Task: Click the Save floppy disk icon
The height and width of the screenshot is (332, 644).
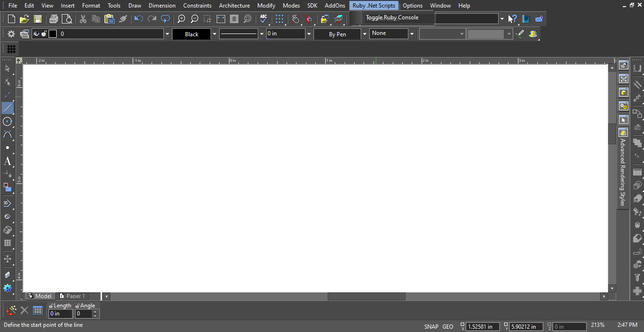Action: (38, 19)
